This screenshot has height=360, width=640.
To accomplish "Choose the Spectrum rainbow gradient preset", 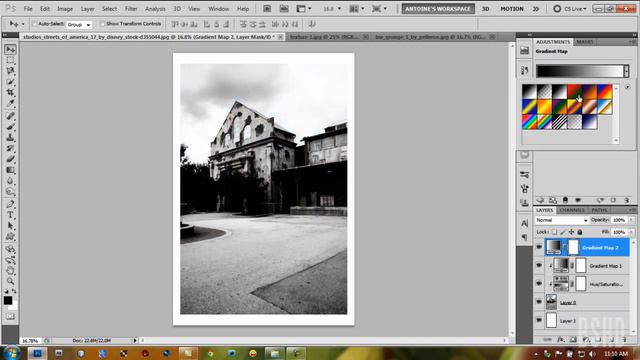I will click(x=529, y=122).
